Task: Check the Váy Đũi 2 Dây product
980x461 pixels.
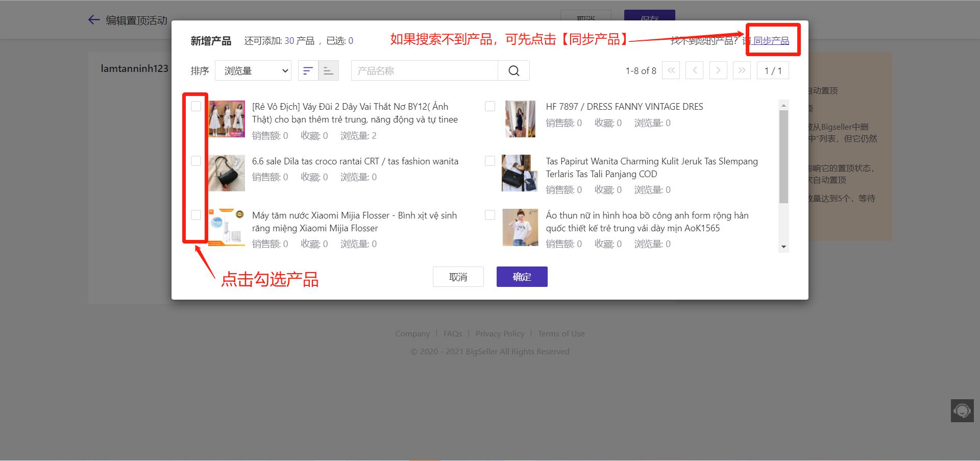Action: [x=196, y=106]
